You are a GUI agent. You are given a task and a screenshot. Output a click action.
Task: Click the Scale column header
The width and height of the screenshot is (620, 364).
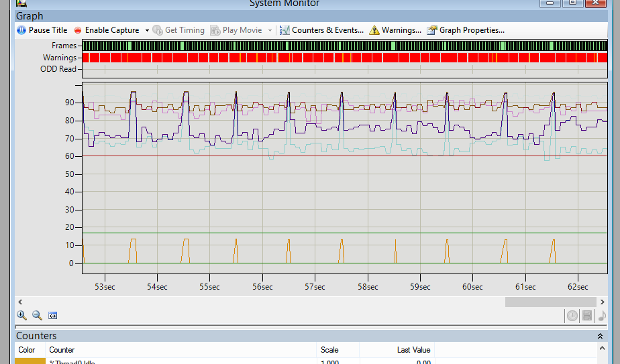tap(329, 350)
